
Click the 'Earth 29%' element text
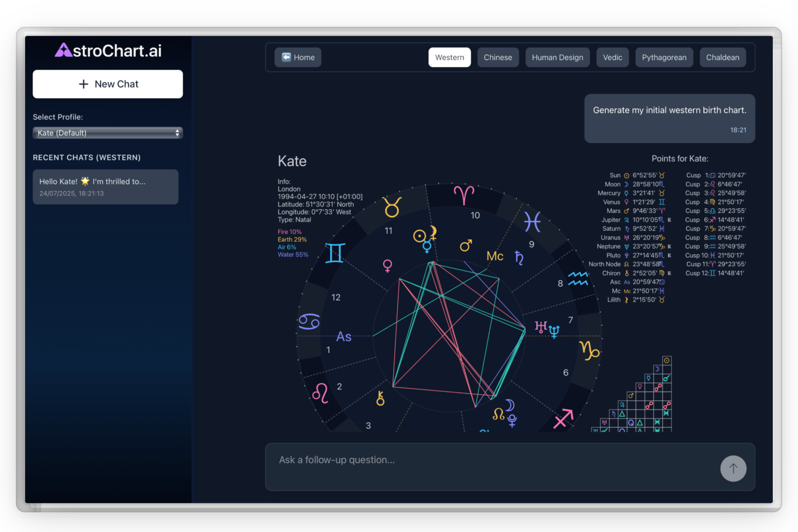292,239
